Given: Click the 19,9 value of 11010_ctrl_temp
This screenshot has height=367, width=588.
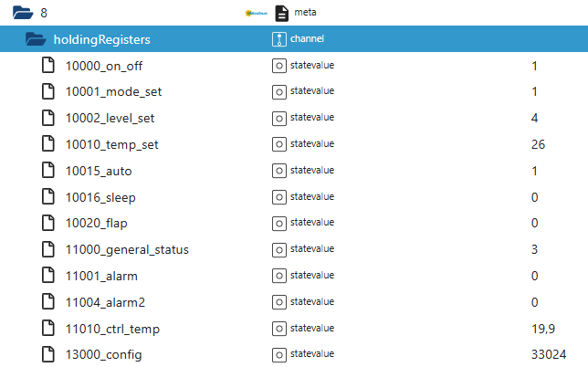Looking at the screenshot, I should pyautogui.click(x=541, y=328).
